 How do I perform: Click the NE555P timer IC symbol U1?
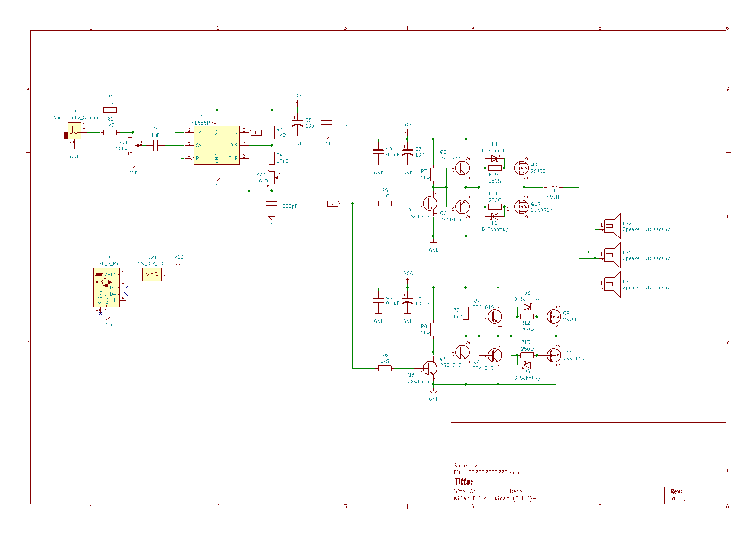click(x=216, y=145)
